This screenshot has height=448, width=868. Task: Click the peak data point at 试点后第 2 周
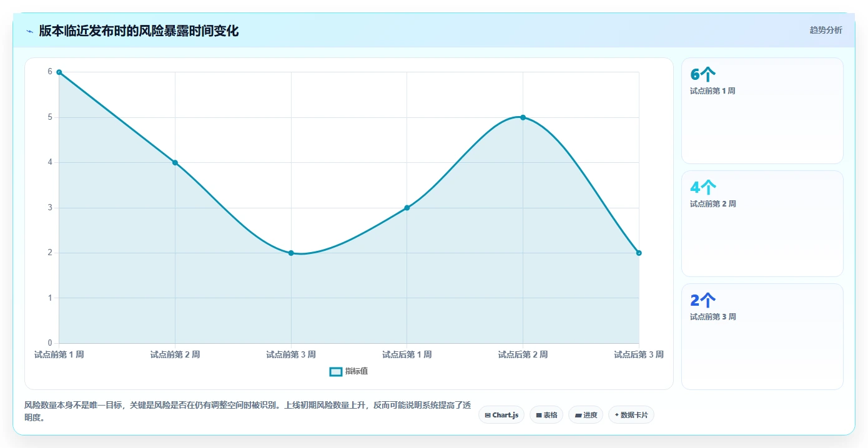point(523,117)
